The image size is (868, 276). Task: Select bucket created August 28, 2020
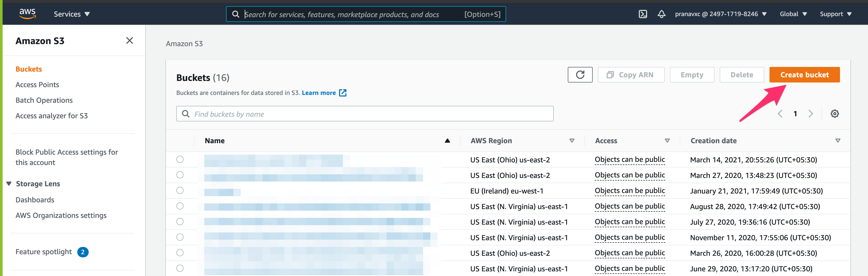pyautogui.click(x=180, y=205)
